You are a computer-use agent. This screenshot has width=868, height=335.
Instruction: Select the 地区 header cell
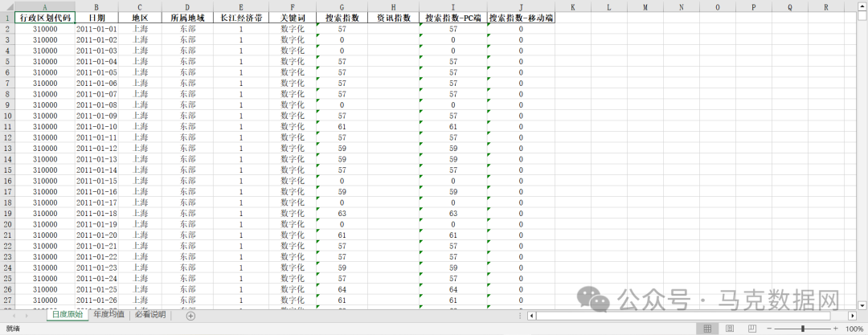tap(140, 18)
